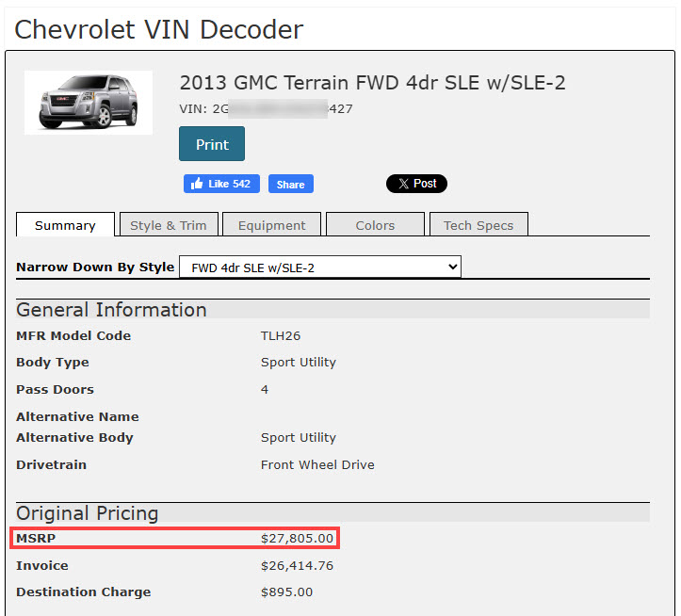
Task: Select the Summary tab
Action: click(65, 224)
